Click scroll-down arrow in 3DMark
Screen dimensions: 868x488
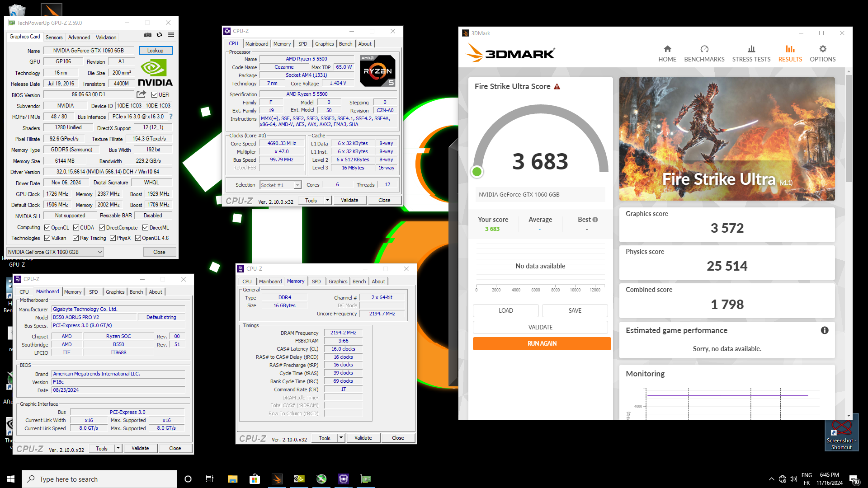[849, 416]
